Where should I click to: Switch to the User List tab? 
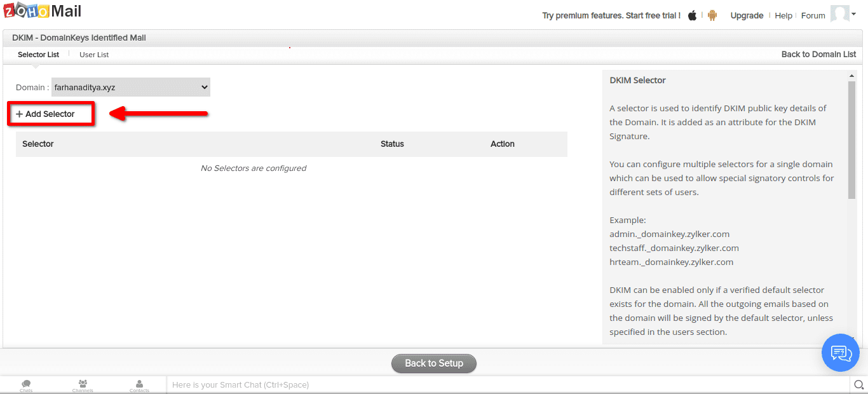point(93,55)
